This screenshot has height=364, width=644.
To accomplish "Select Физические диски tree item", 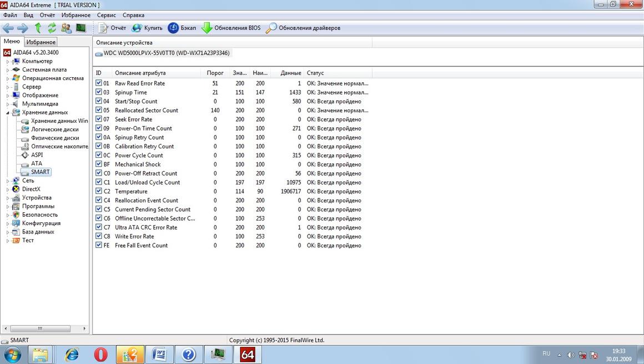I will click(x=55, y=138).
